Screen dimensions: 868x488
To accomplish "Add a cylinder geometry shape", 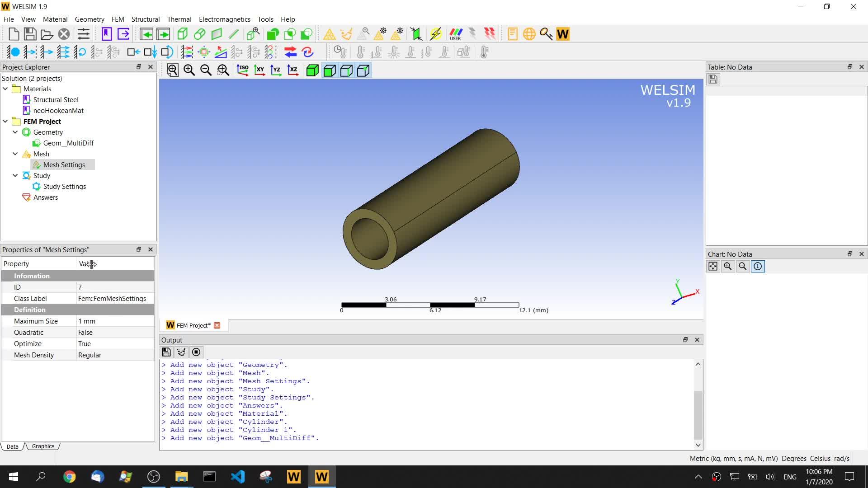I will click(x=199, y=34).
